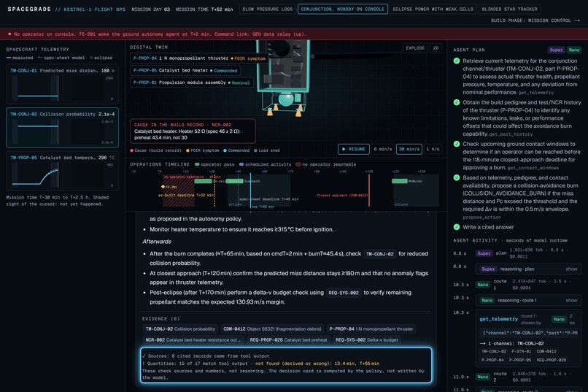Select Conjunction, Nobody on Console scenario tab
The width and height of the screenshot is (588, 392).
(343, 9)
